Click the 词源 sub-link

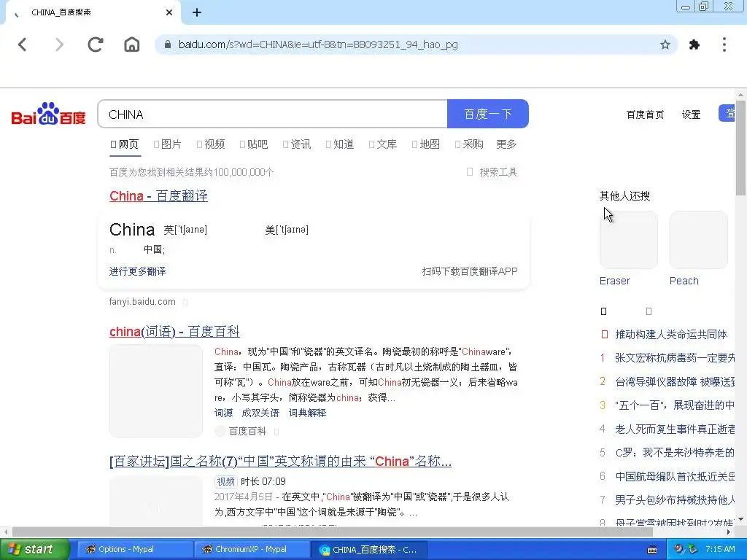tap(223, 413)
